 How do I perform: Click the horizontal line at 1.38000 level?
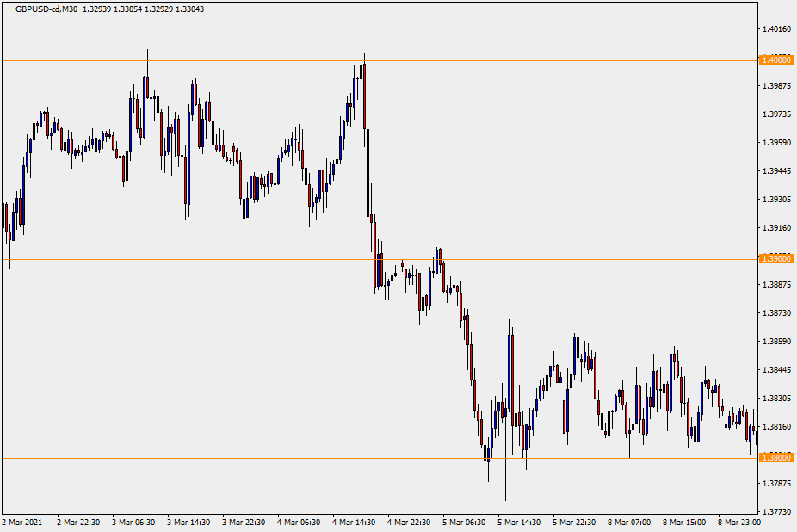[x=258, y=458]
